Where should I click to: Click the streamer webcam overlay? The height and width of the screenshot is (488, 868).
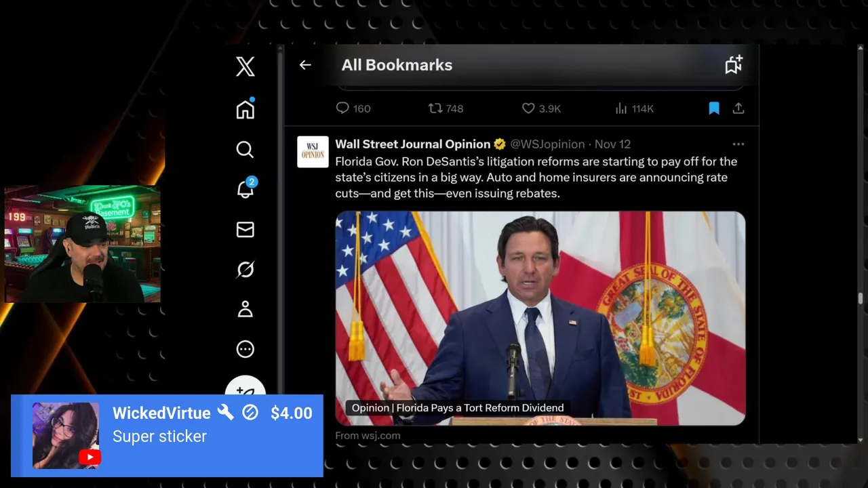tap(83, 245)
